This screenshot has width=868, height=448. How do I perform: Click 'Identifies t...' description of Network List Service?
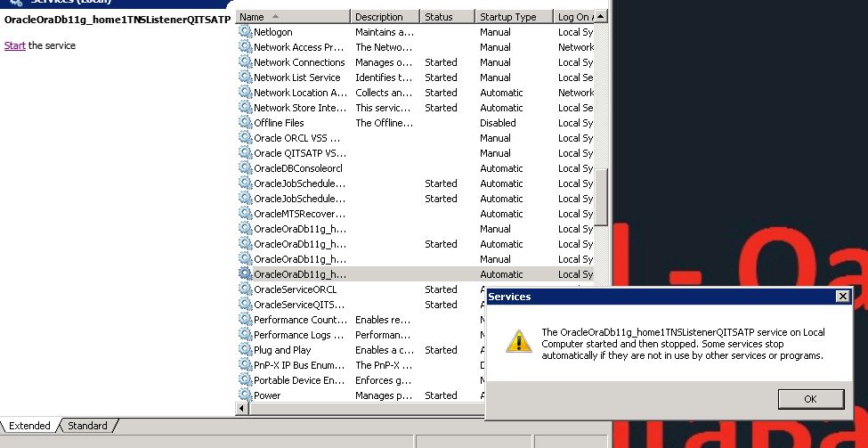click(384, 77)
